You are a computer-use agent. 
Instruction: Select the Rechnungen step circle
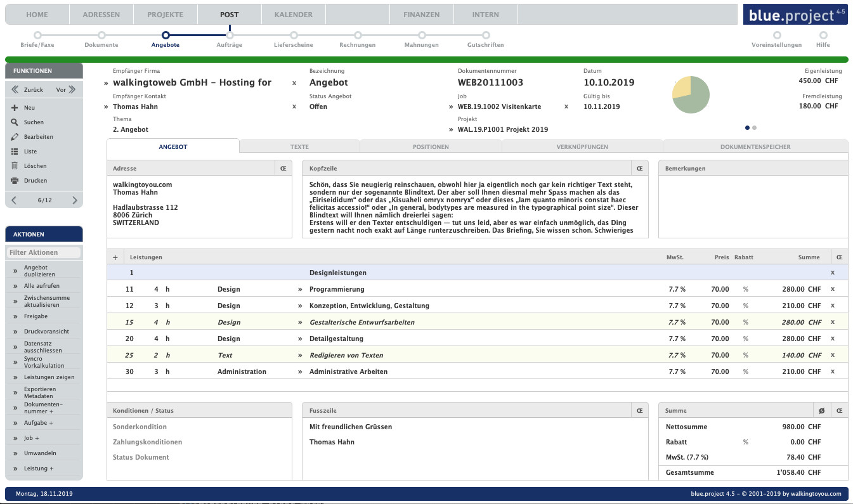(x=358, y=36)
